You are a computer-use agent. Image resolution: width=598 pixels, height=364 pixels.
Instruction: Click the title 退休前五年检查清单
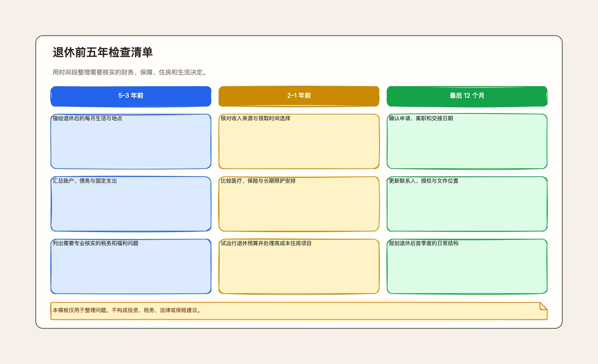103,52
